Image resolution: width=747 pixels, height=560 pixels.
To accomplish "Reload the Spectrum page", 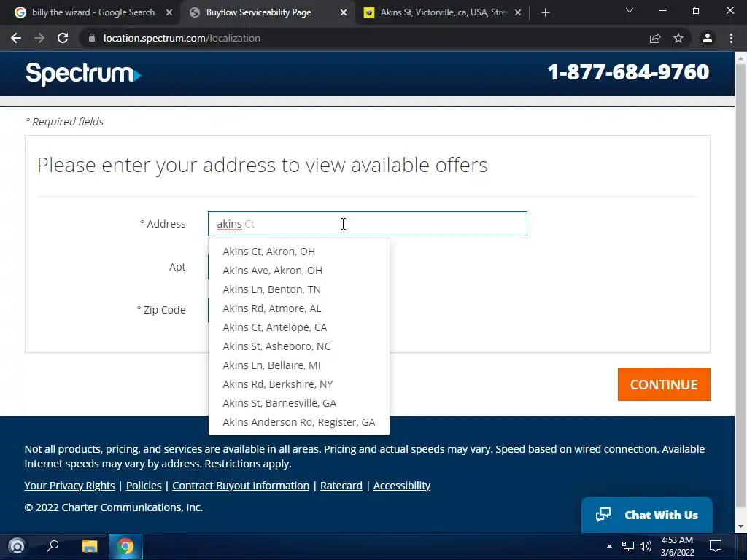I will click(x=63, y=38).
